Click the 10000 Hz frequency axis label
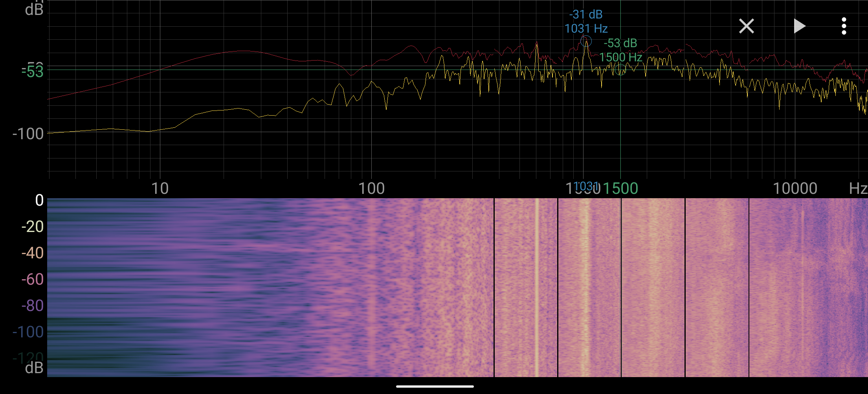Screen dimensions: 868x394 tap(795, 189)
